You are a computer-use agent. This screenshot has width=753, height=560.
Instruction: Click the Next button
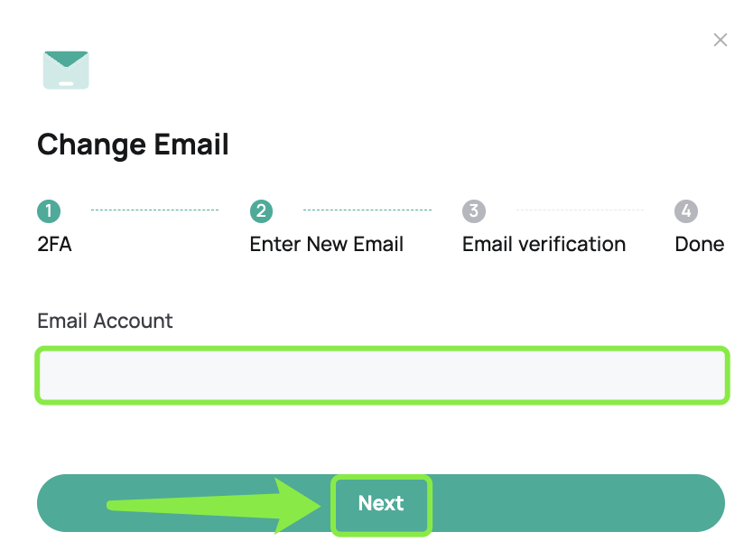(x=381, y=503)
